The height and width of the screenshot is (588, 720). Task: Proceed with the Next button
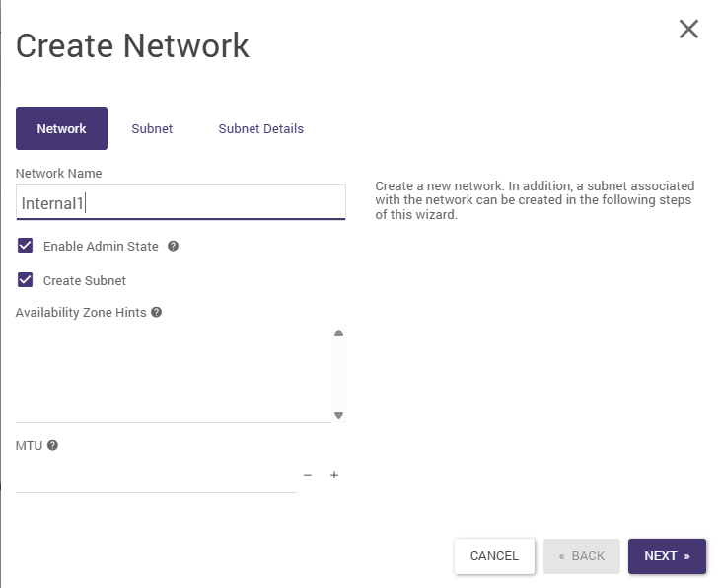pyautogui.click(x=667, y=556)
